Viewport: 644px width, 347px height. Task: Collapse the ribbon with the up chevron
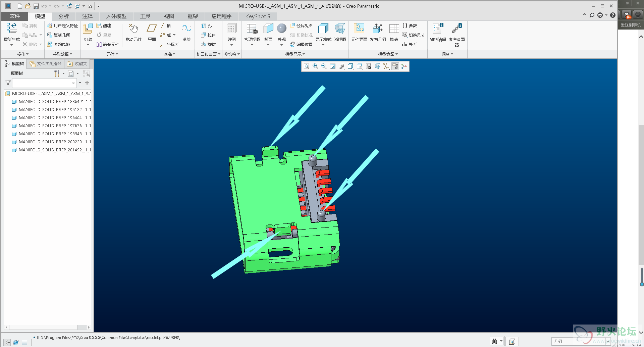coord(584,15)
